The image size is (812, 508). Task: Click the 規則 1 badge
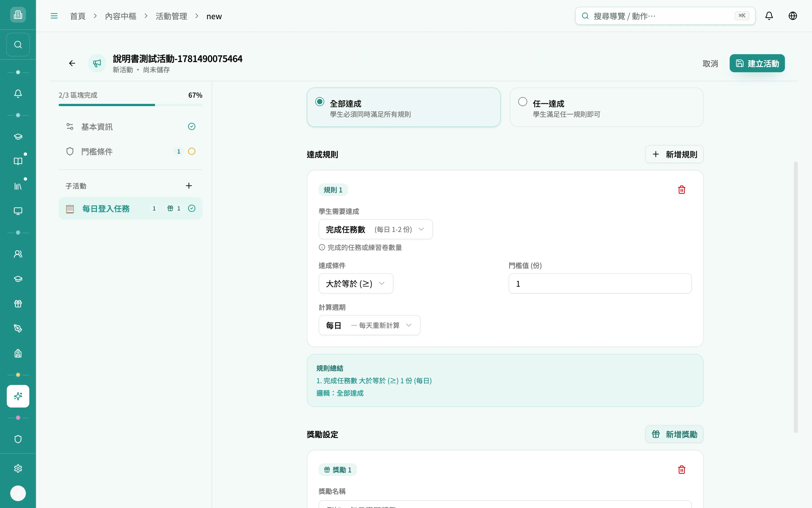point(333,190)
